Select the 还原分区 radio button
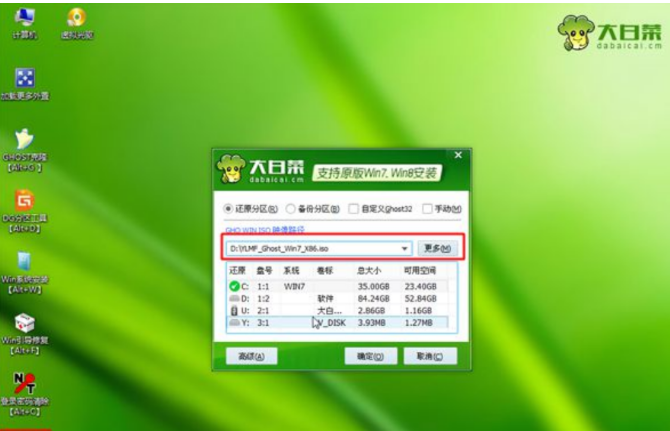The width and height of the screenshot is (670, 431). point(228,209)
